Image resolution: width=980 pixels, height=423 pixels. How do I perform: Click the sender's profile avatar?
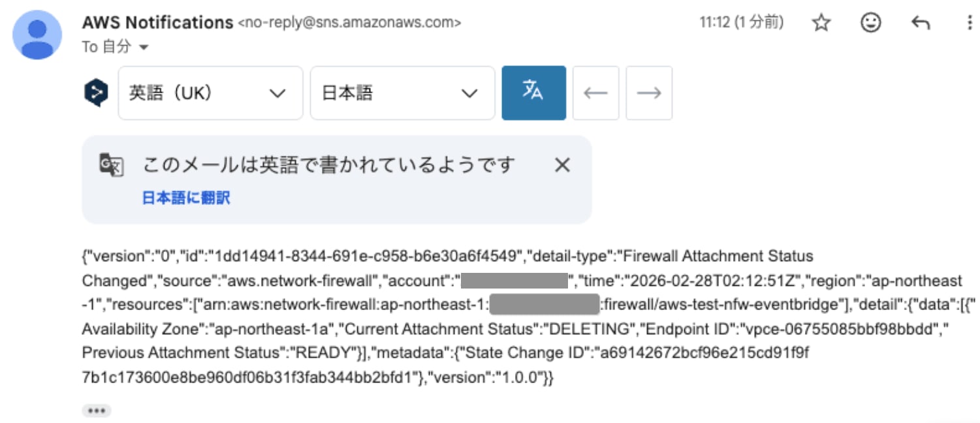coord(37,34)
